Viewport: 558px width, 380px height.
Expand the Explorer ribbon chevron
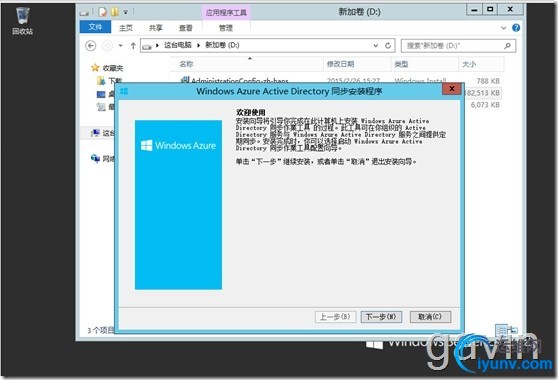(x=504, y=28)
